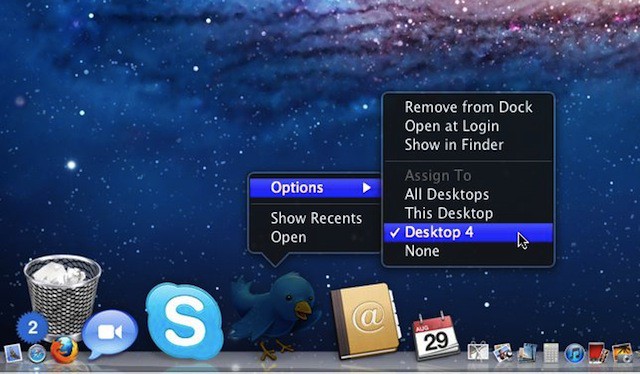Choose Show Recents in context menu
640x374 pixels.
click(316, 218)
